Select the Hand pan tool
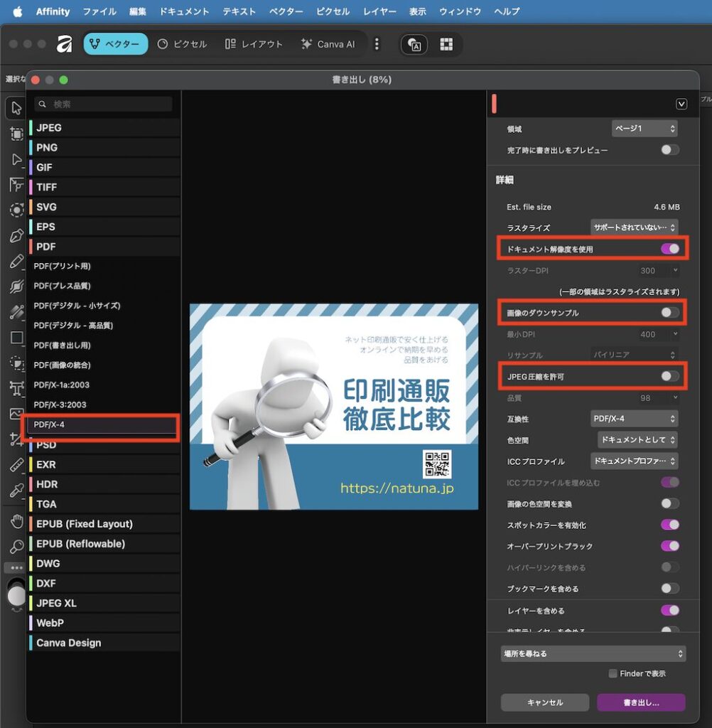Screen dimensions: 712x728 (16, 522)
